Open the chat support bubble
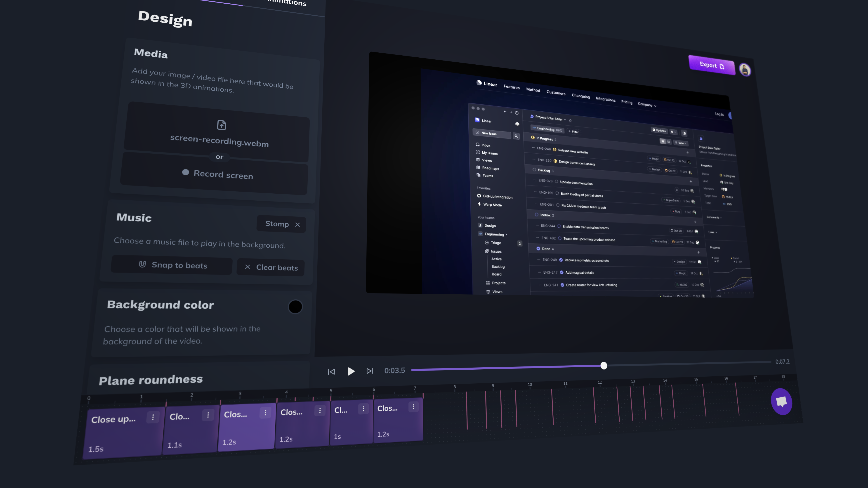Viewport: 868px width, 488px height. point(781,401)
